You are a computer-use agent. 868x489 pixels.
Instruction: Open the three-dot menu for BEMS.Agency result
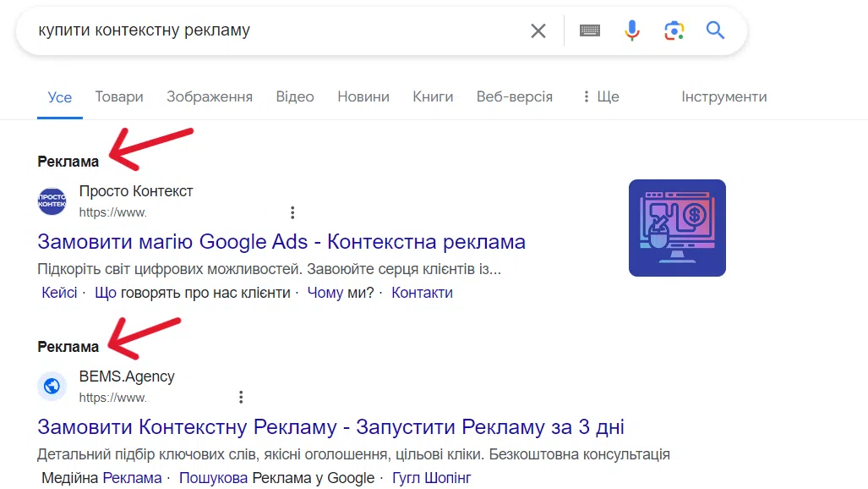pyautogui.click(x=241, y=397)
